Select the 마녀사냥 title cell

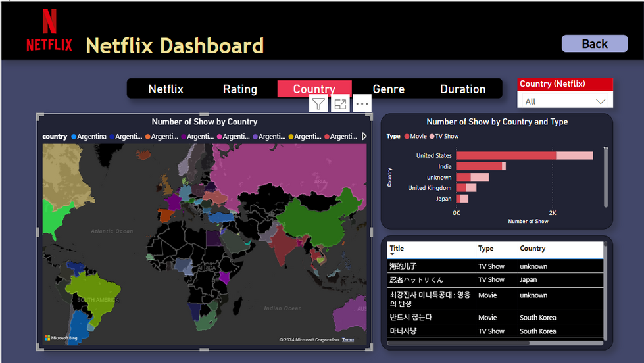coord(403,331)
